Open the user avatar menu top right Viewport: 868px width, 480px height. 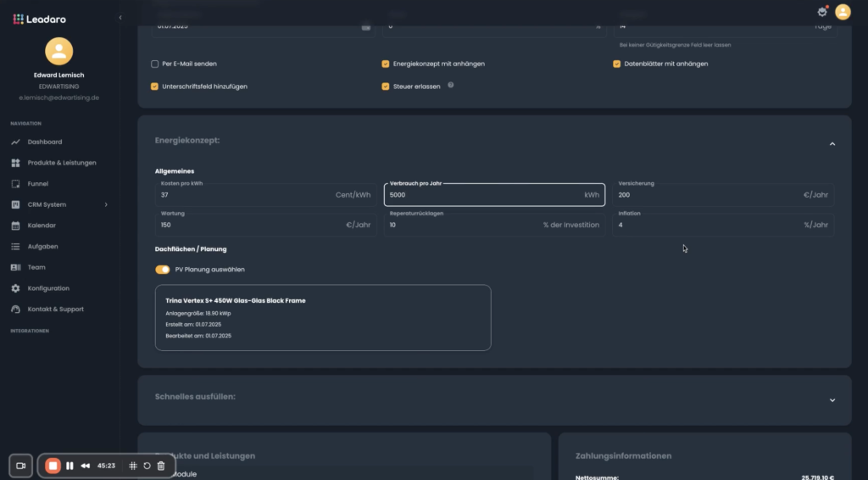click(x=843, y=12)
